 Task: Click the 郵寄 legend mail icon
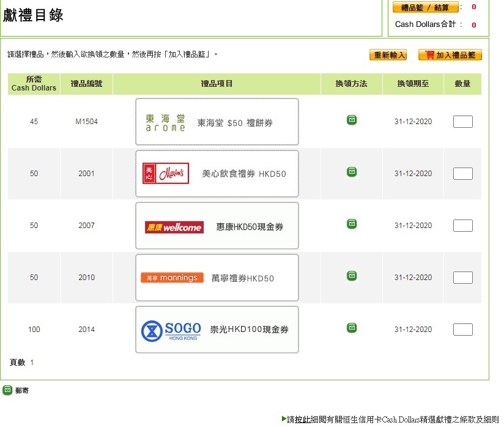pos(7,390)
